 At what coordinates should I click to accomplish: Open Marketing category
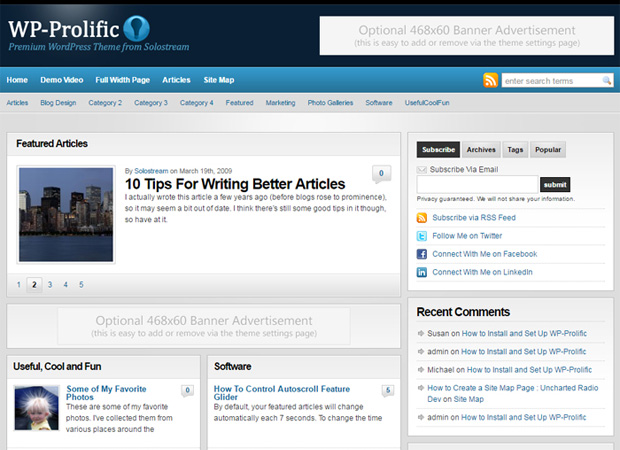(x=280, y=103)
